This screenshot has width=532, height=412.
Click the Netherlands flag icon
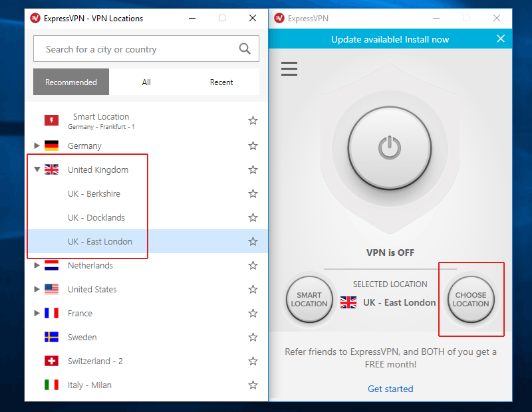tap(52, 265)
